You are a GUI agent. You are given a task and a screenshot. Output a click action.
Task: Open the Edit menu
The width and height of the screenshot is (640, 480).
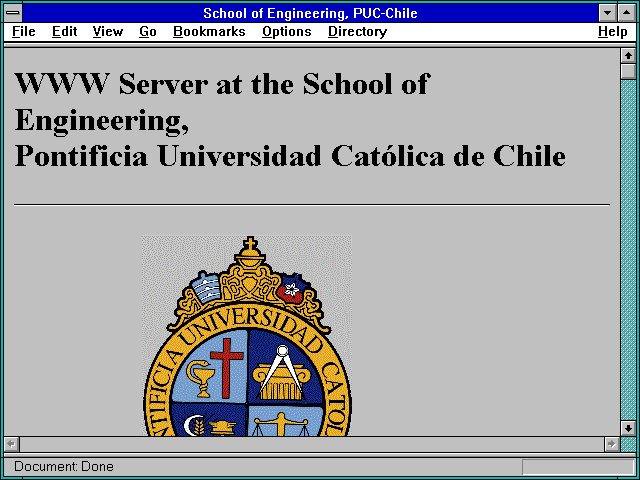[x=64, y=32]
